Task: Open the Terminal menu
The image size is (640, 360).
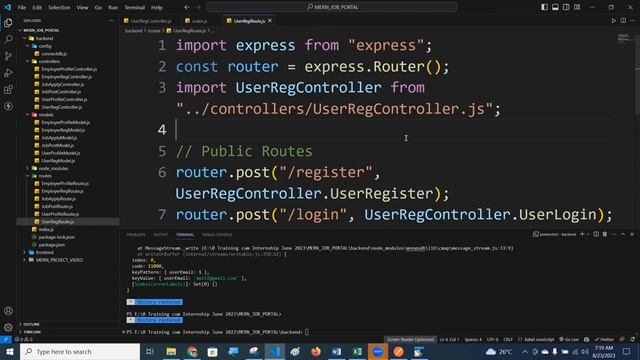Action: (134, 7)
